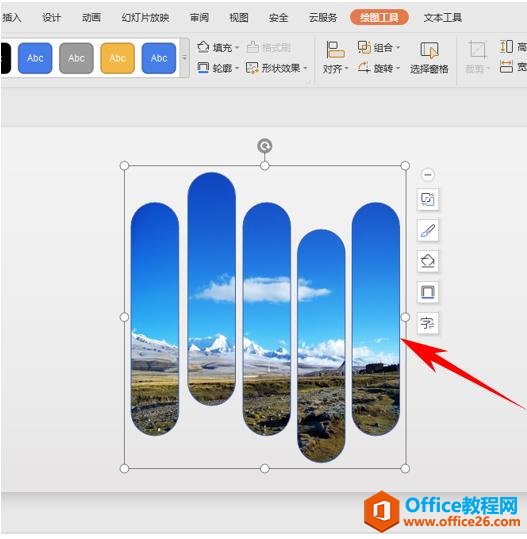Select the leftmost picture strip shape
The height and width of the screenshot is (539, 527).
(x=155, y=319)
